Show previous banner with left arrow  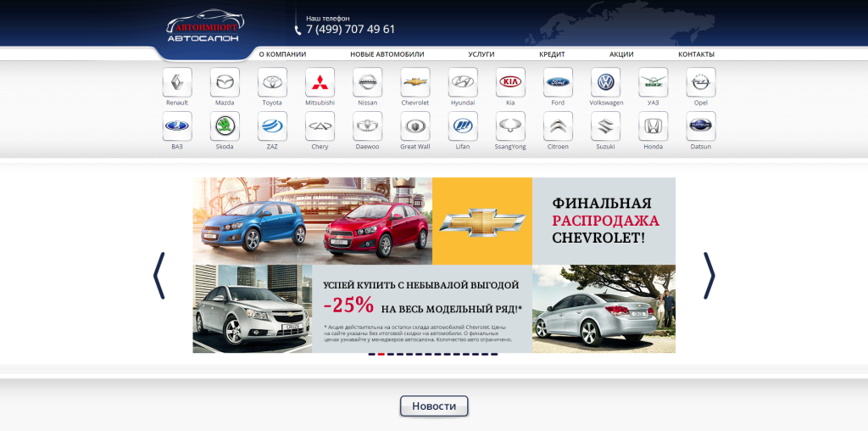coord(159,276)
